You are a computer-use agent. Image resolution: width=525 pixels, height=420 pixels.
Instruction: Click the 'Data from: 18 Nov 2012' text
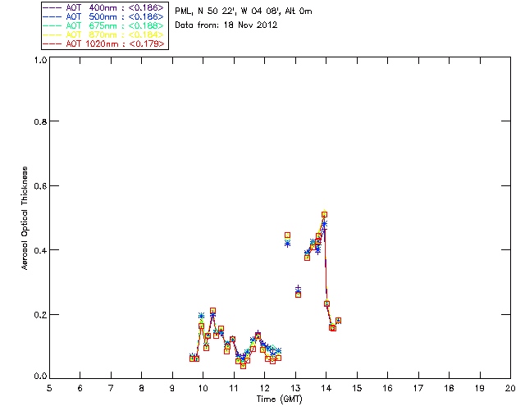tap(226, 25)
